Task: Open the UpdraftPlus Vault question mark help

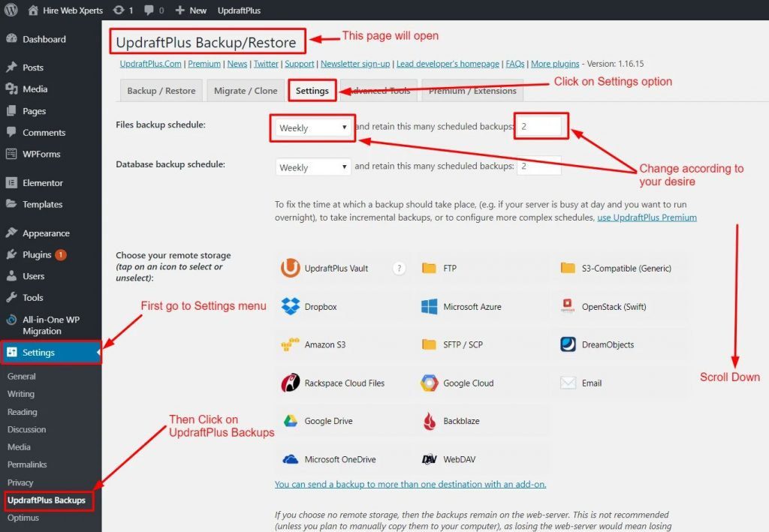Action: click(400, 269)
